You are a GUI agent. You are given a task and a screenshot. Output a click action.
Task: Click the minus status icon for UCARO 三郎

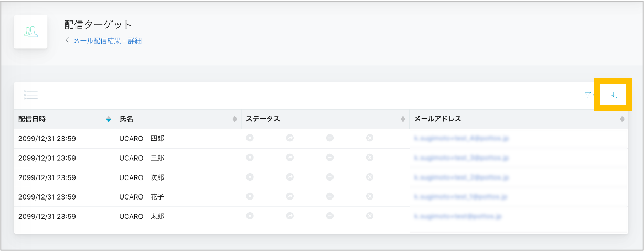pos(330,158)
